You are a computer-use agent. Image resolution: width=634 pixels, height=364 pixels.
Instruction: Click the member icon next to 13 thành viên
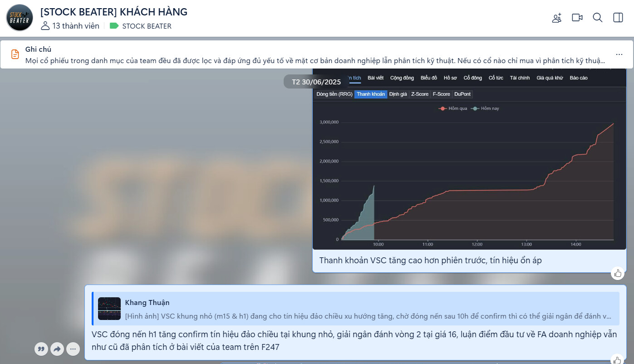45,26
